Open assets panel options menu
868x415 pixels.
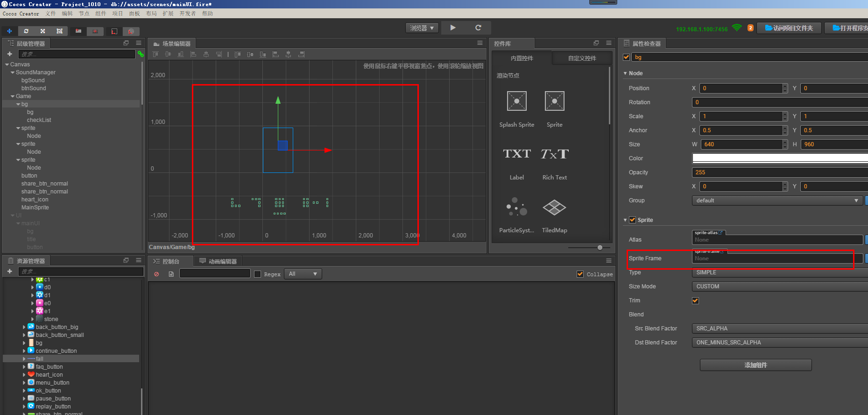(139, 260)
